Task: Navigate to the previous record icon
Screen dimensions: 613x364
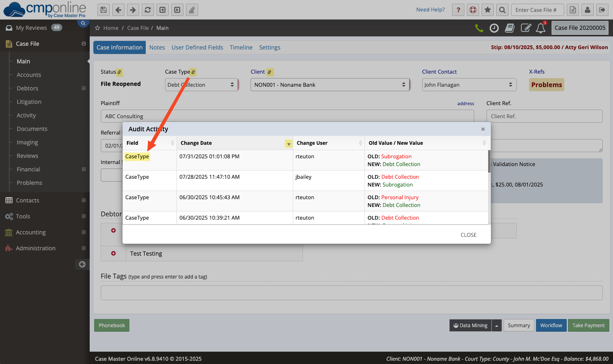Action: point(162,9)
